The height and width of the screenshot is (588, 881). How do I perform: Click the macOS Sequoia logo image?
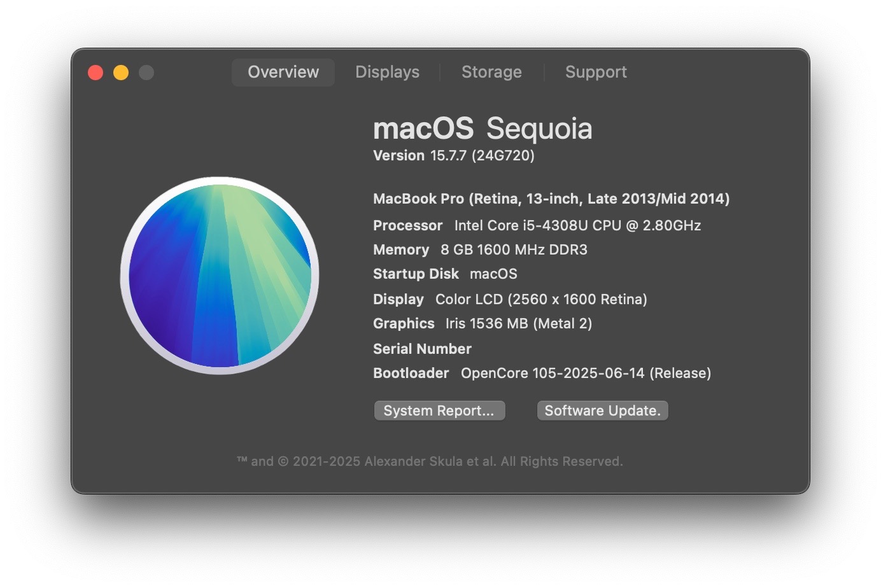coord(220,276)
